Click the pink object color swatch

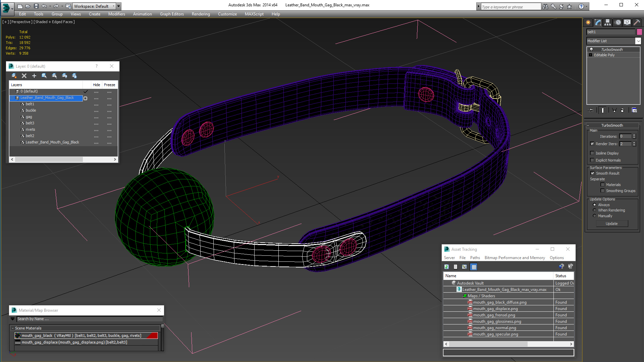639,32
